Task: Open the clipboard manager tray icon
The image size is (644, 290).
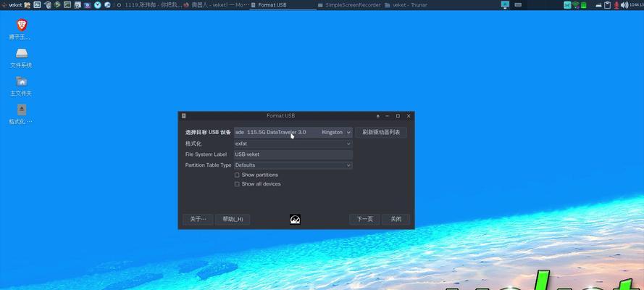Action: click(607, 5)
